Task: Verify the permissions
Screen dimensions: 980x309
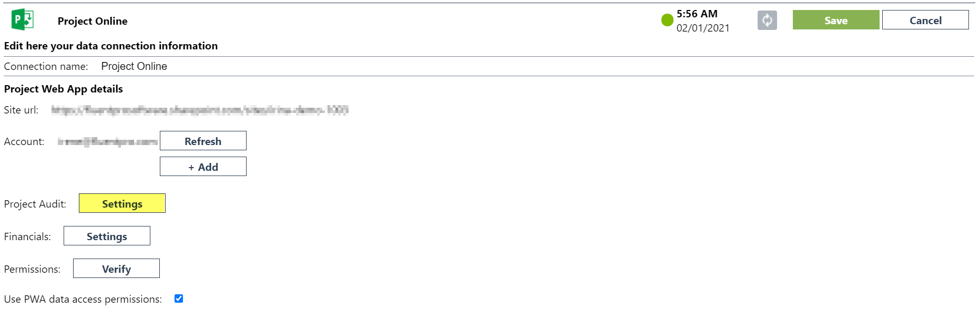Action: (x=116, y=269)
